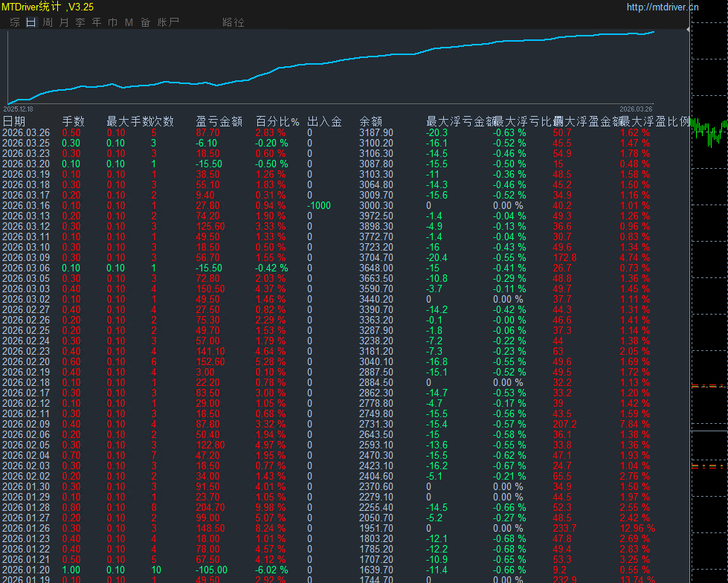Image resolution: width=728 pixels, height=583 pixels.
Task: Click the 路径 path button
Action: click(x=233, y=22)
